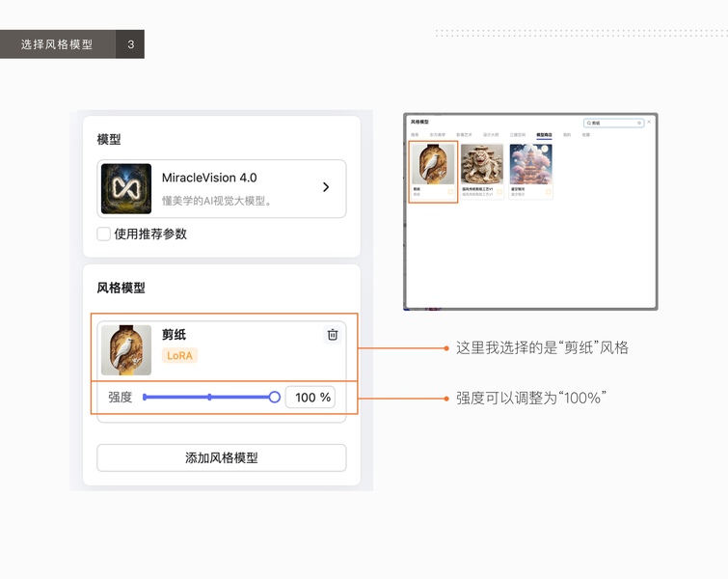Select the 模型商店 tab
This screenshot has height=579, width=728.
[x=544, y=135]
